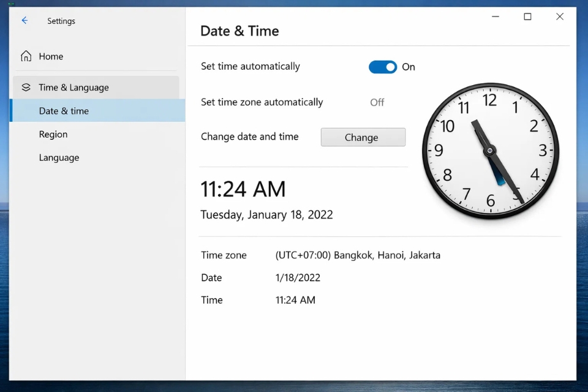This screenshot has height=392, width=588.
Task: Navigate back using the arrow icon
Action: [23, 20]
